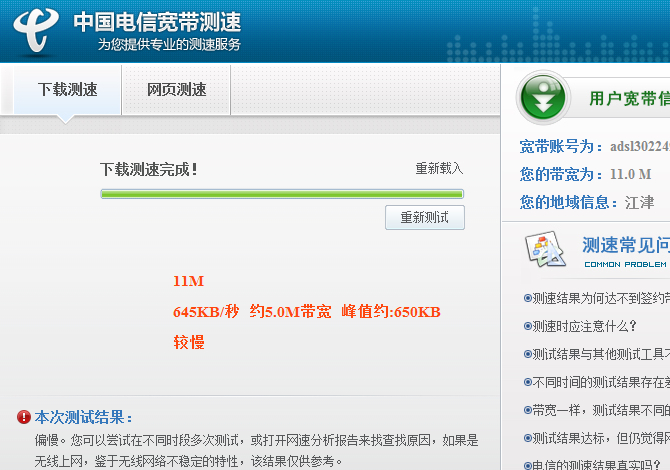Click the 测速常见问 heading
The height and width of the screenshot is (470, 670).
pos(626,246)
